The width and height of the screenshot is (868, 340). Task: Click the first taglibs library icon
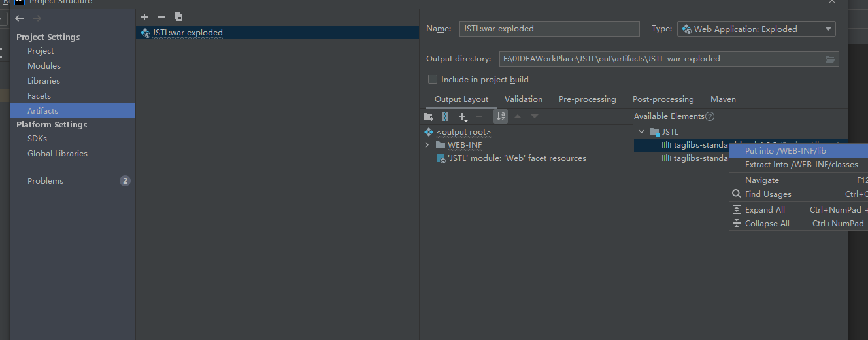coord(667,145)
